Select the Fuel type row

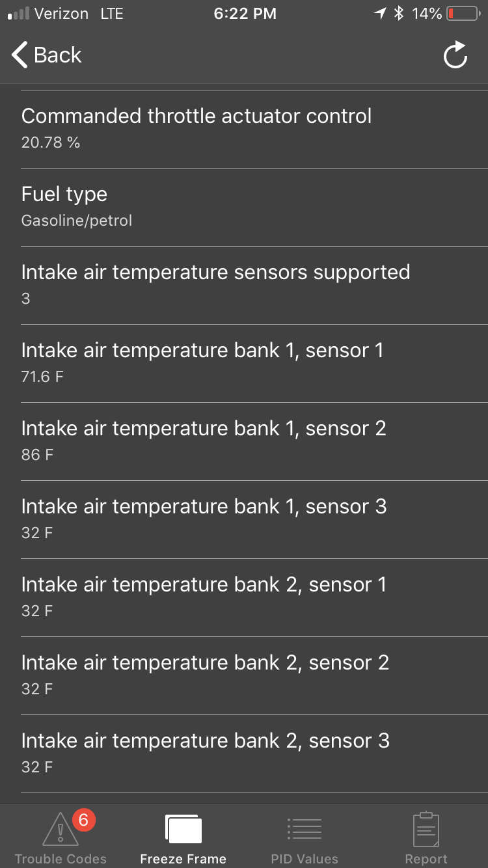[x=244, y=206]
